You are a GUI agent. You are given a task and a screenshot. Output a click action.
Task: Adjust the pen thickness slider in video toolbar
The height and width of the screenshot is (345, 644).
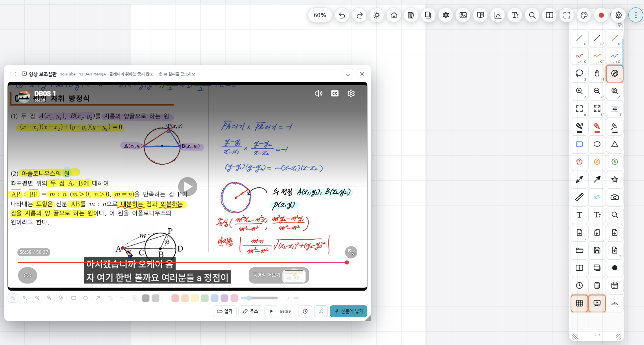click(259, 298)
